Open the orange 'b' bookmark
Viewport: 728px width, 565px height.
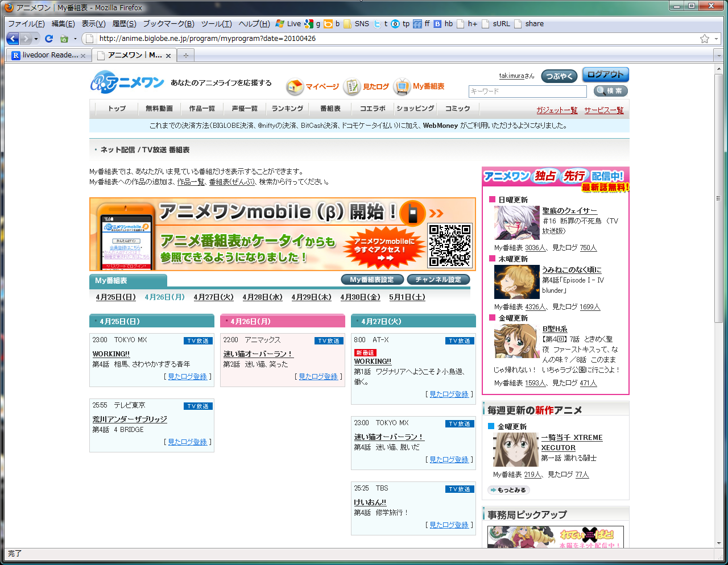(332, 24)
